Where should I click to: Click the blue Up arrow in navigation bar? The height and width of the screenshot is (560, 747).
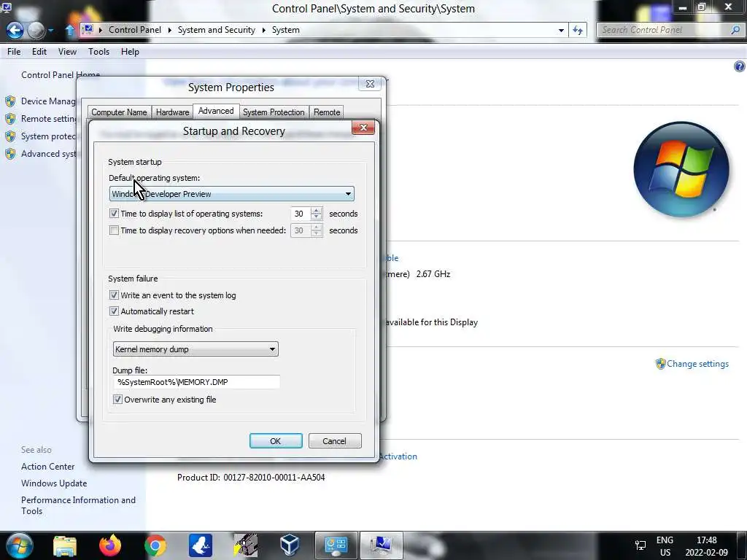tap(69, 30)
